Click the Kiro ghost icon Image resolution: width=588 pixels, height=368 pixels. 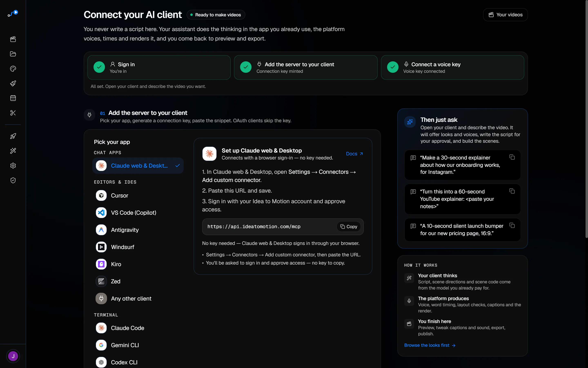click(x=101, y=264)
